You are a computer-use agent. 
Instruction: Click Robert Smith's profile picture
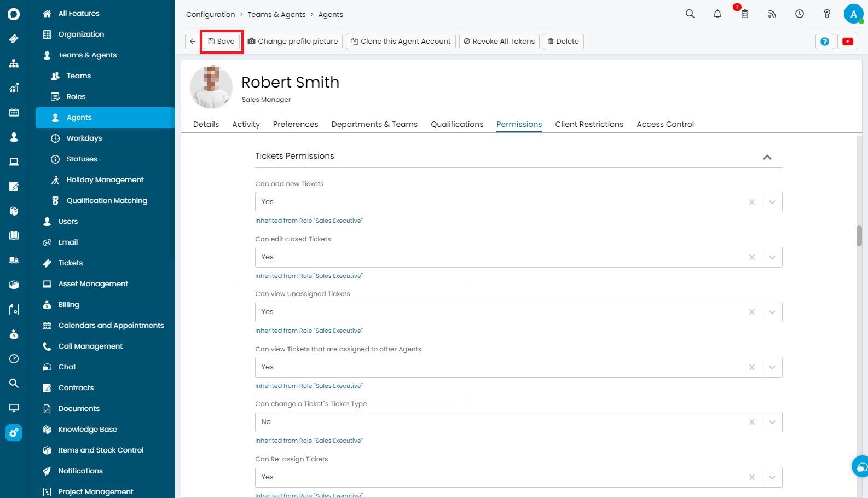(x=211, y=86)
